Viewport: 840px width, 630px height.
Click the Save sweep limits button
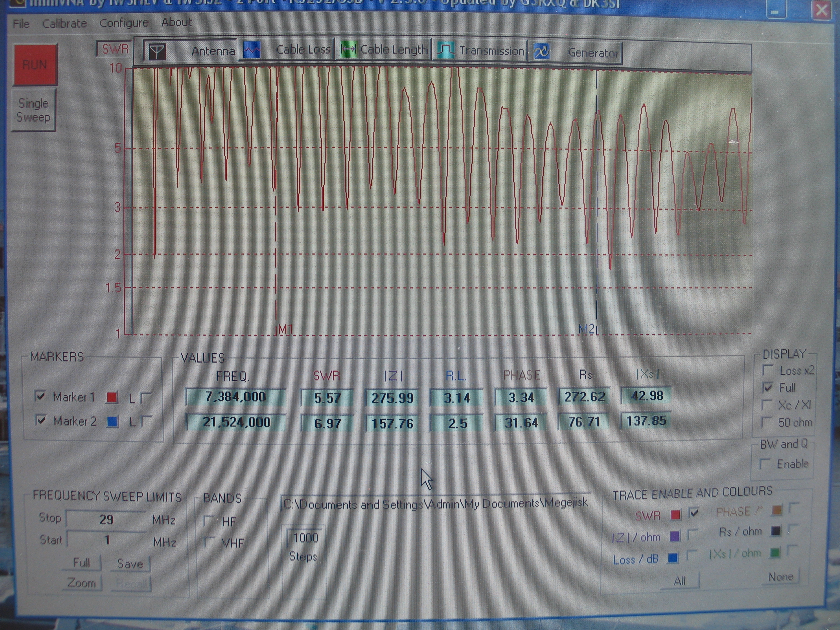point(130,564)
